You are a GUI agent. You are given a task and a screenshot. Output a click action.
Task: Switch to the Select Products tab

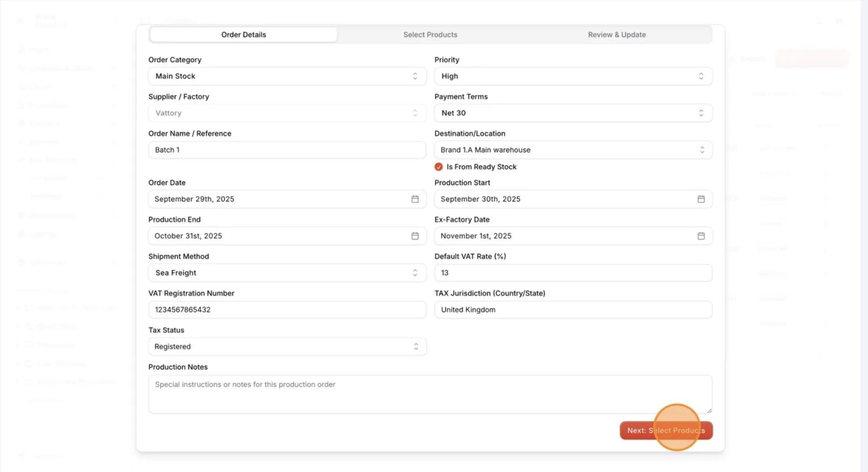coord(430,35)
